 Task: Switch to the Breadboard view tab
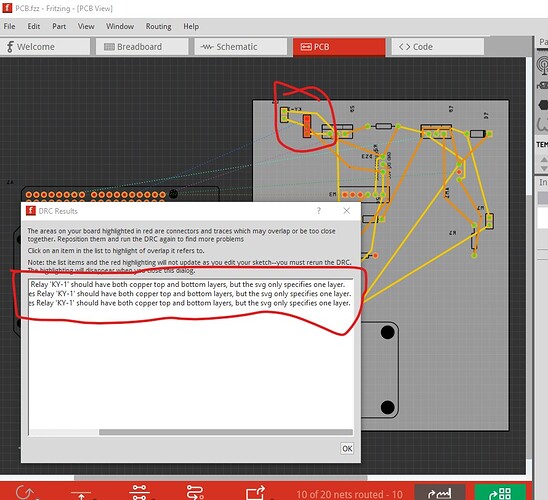point(142,47)
